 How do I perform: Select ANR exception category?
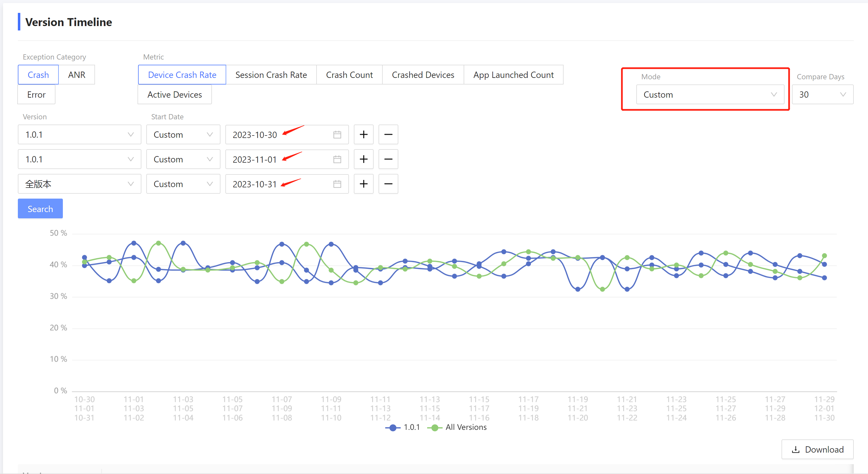77,75
